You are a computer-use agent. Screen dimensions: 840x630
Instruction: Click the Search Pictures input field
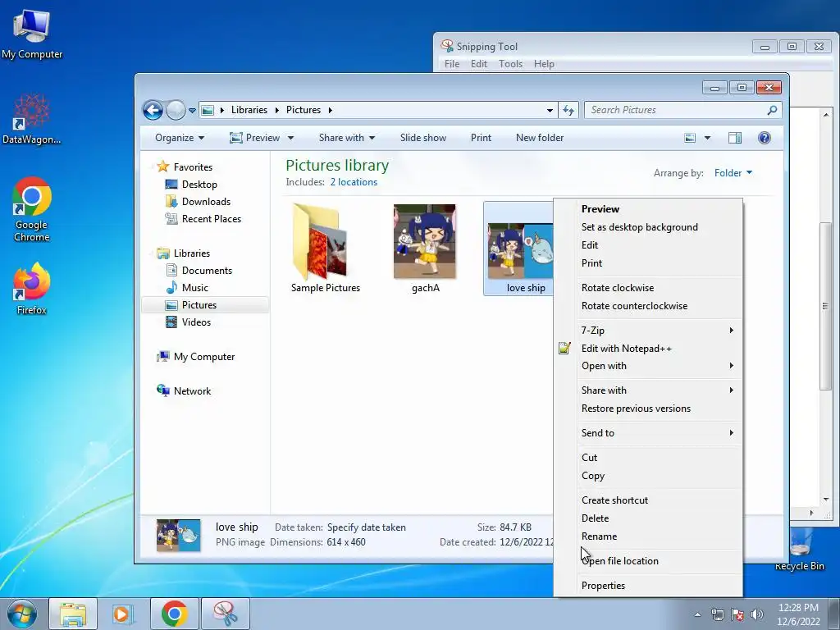(676, 110)
